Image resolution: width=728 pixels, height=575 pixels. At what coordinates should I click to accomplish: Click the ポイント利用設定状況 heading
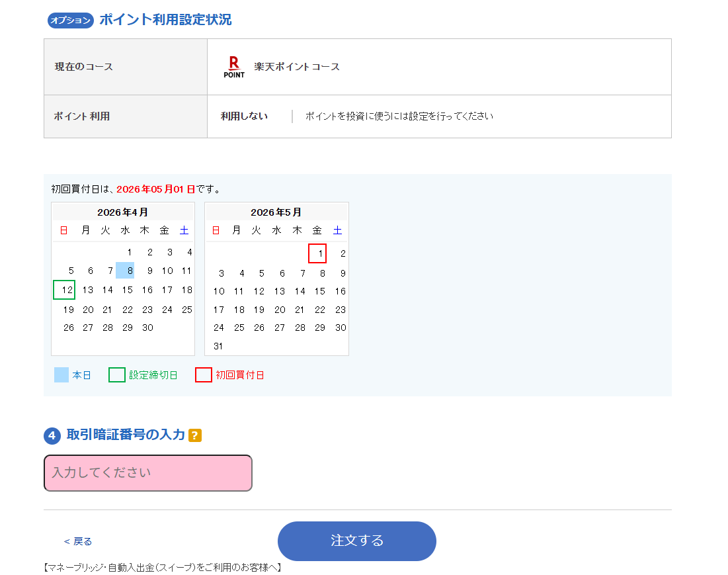pos(164,20)
